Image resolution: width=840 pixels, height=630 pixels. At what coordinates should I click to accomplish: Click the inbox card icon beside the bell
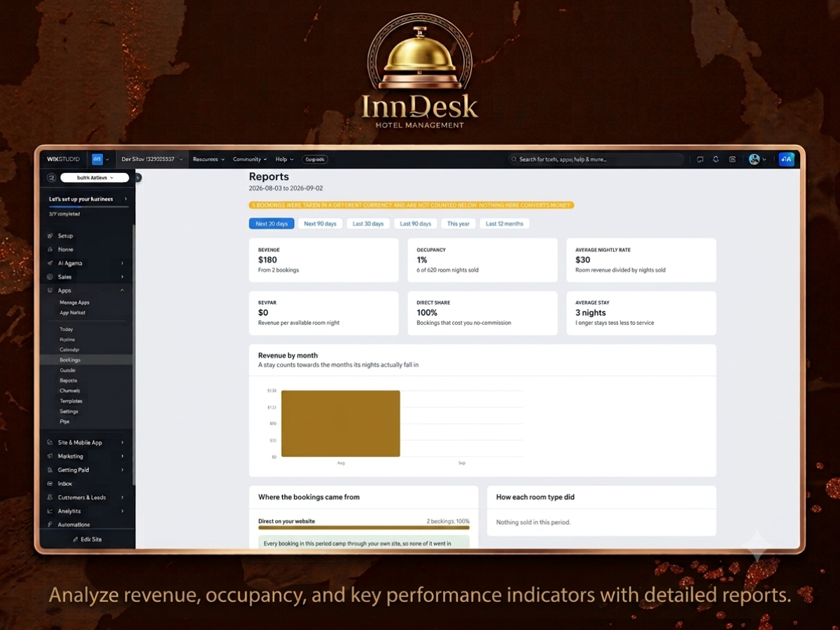[x=732, y=160]
